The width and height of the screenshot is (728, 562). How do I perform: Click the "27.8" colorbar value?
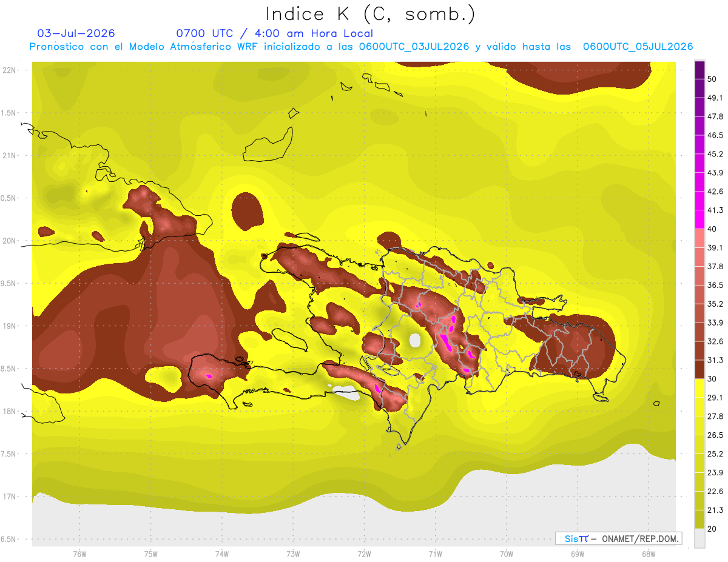715,416
